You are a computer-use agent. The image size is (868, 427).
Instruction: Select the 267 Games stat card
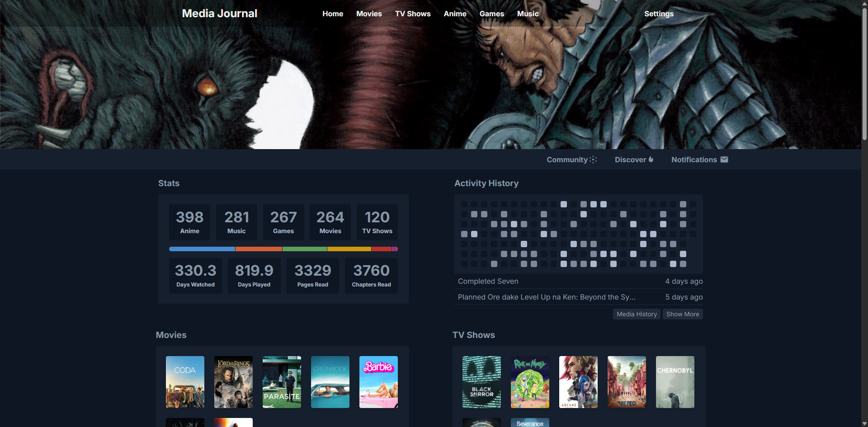tap(283, 222)
